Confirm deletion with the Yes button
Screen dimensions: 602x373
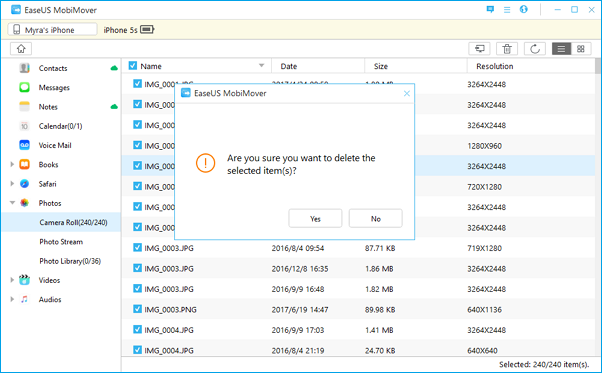pyautogui.click(x=315, y=218)
